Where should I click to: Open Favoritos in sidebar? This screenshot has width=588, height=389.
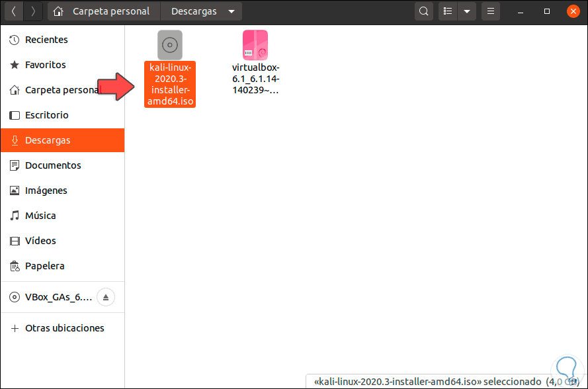point(62,65)
